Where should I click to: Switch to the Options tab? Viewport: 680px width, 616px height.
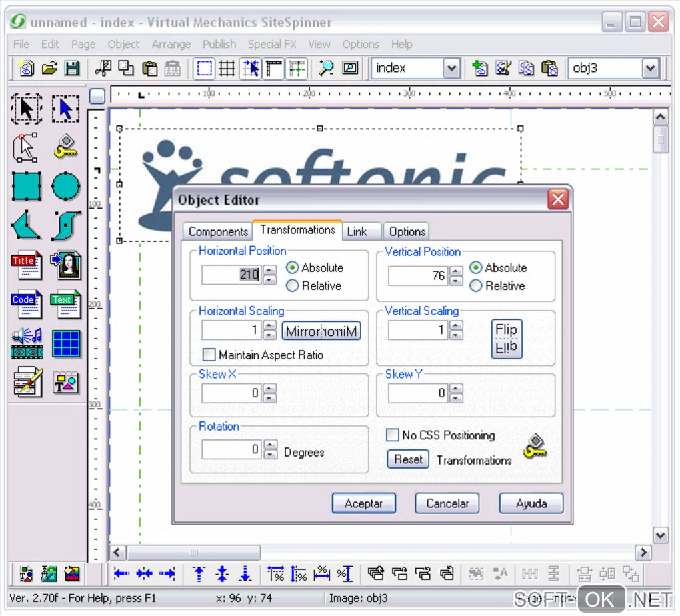[407, 231]
